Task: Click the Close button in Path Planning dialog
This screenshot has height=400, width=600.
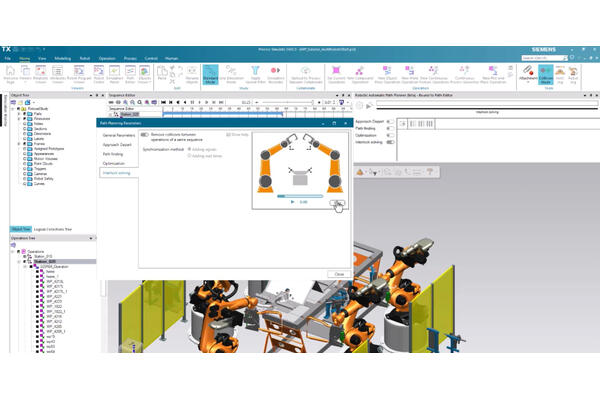Action: click(x=339, y=274)
